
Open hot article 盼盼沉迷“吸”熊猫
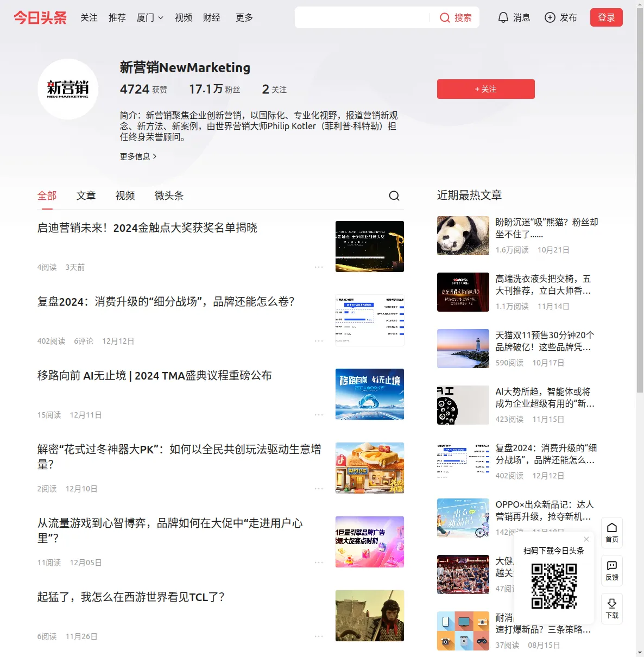tap(547, 228)
